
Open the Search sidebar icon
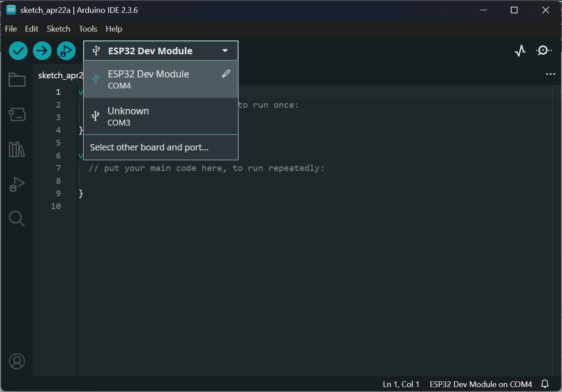click(x=17, y=218)
